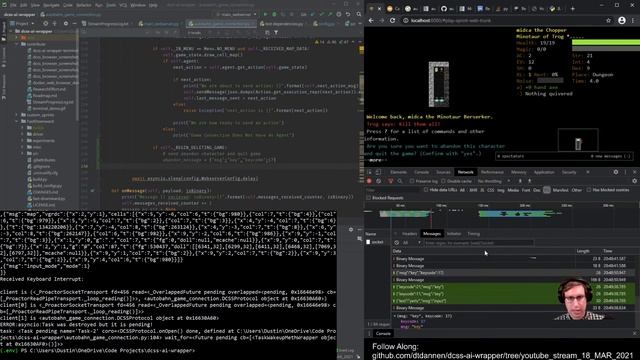Click the PyCharm undo arrow icon
The width and height of the screenshot is (640, 360).
(x=348, y=14)
